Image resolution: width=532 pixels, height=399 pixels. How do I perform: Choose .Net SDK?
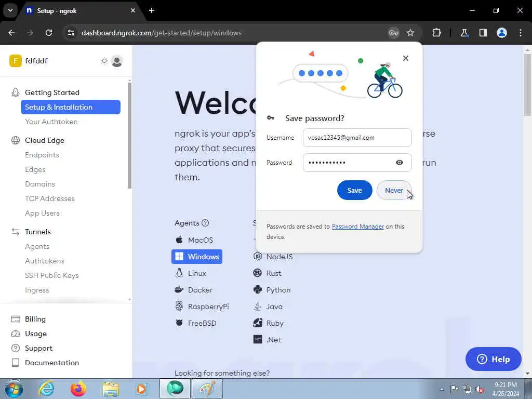(268, 340)
